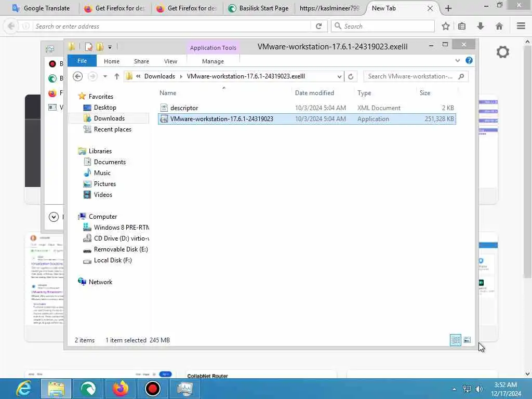
Task: Expand the address bar history dropdown
Action: coord(339,77)
